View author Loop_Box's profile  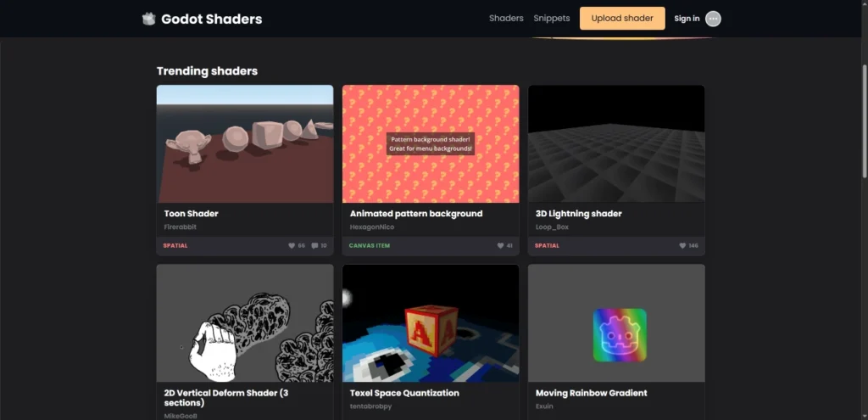552,227
